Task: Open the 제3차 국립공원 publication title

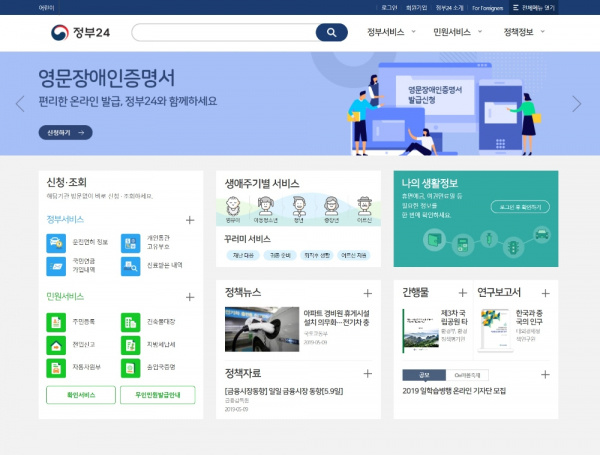Action: tap(454, 317)
